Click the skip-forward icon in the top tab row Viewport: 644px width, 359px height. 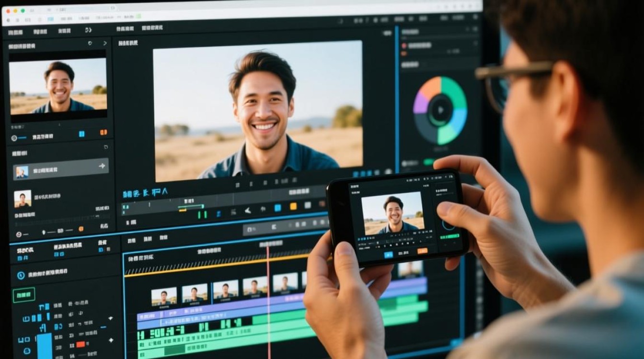(x=88, y=30)
